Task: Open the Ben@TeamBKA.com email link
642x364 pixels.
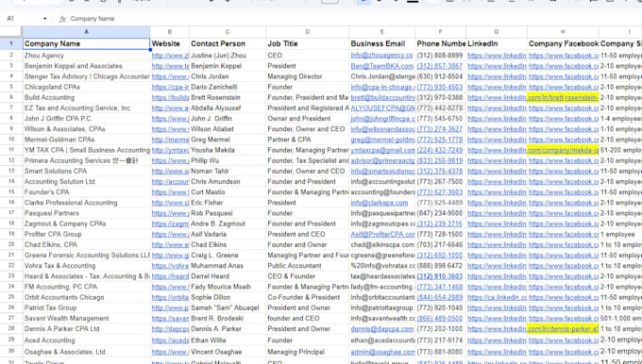Action: (x=382, y=66)
